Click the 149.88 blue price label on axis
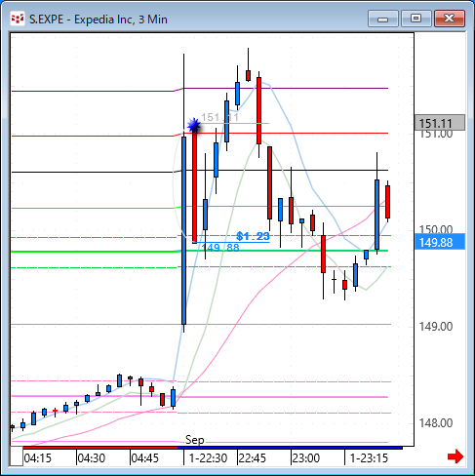 [x=440, y=242]
